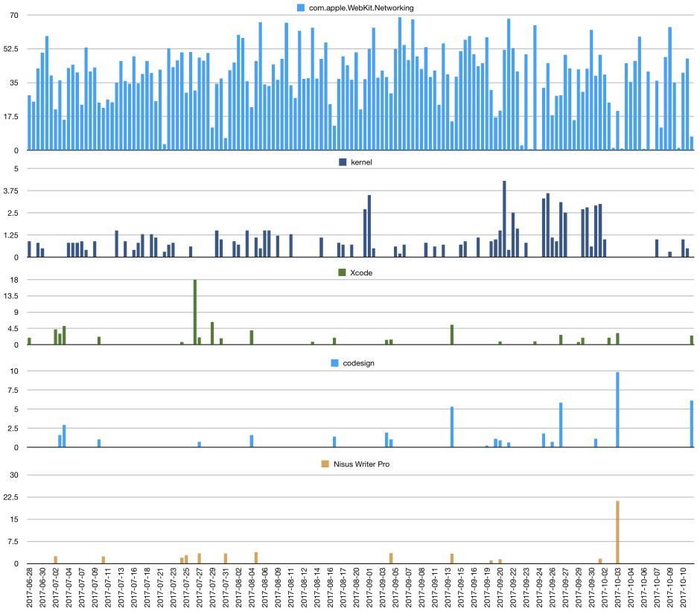Select the Xcode chart legend label
Screen dimensions: 700x611
[361, 272]
